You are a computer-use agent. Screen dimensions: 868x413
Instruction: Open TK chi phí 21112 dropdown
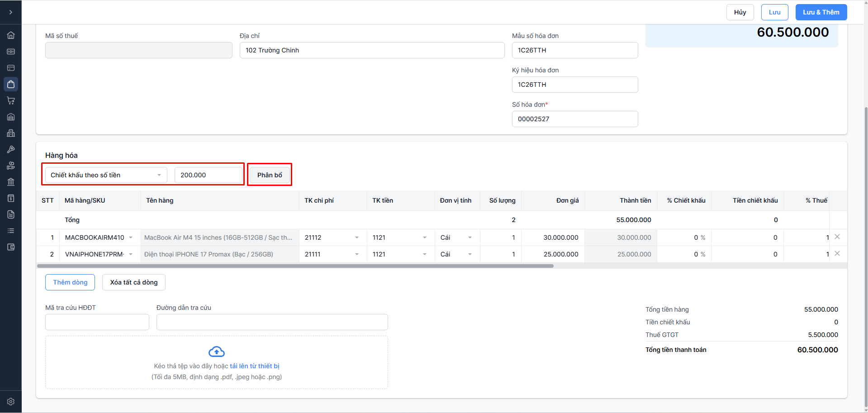pyautogui.click(x=356, y=237)
